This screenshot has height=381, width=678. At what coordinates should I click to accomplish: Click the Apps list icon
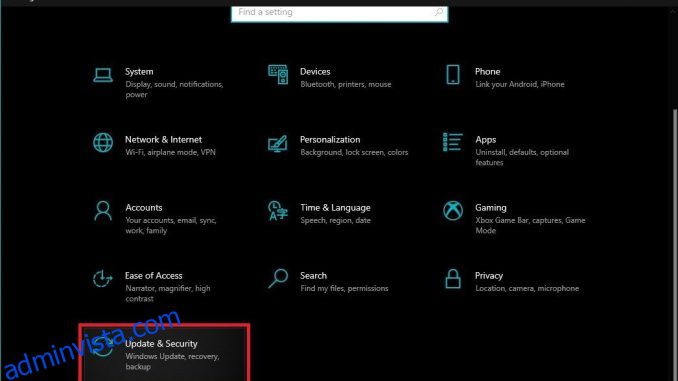453,142
